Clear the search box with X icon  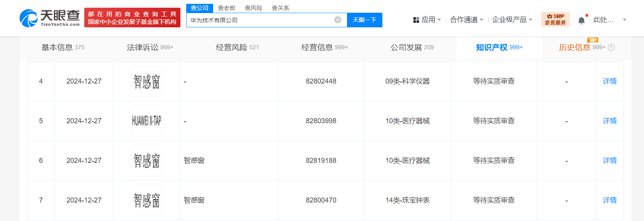click(x=337, y=20)
